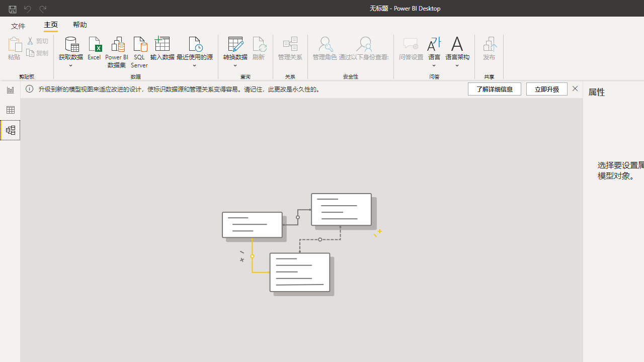Screen dimensions: 644x362
Task: Click the Undo arrow
Action: [x=27, y=8]
